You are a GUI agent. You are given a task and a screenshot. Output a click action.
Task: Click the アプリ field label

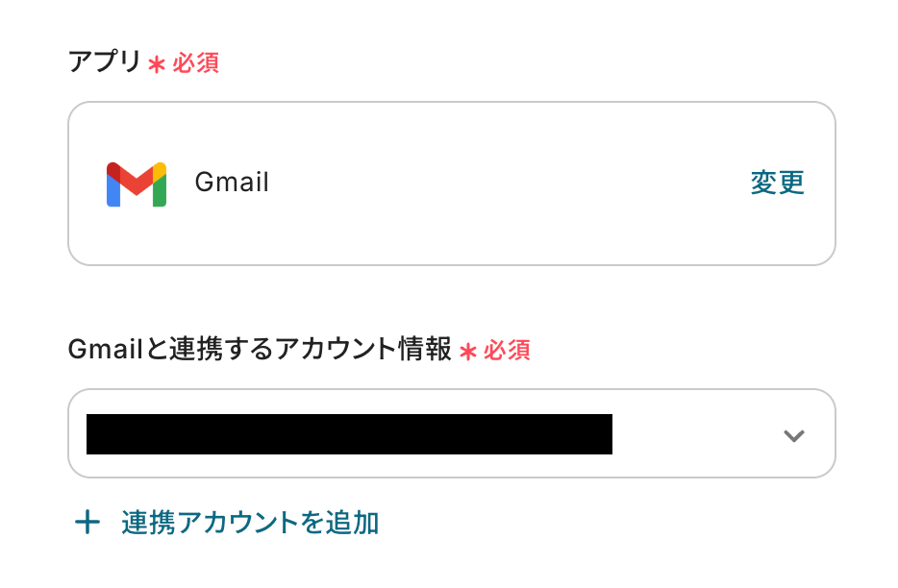point(104,63)
